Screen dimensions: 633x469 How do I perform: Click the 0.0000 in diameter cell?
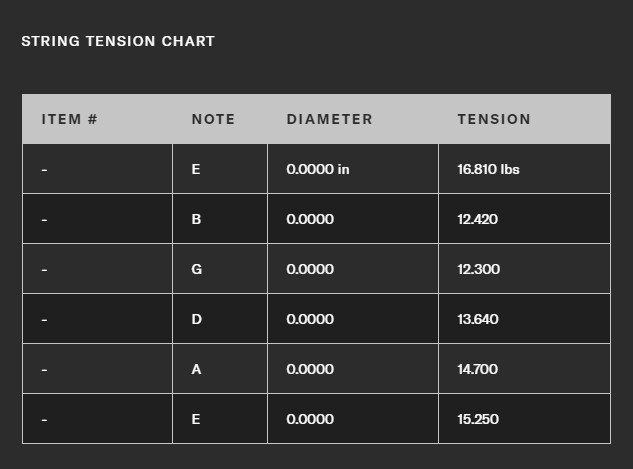[317, 169]
